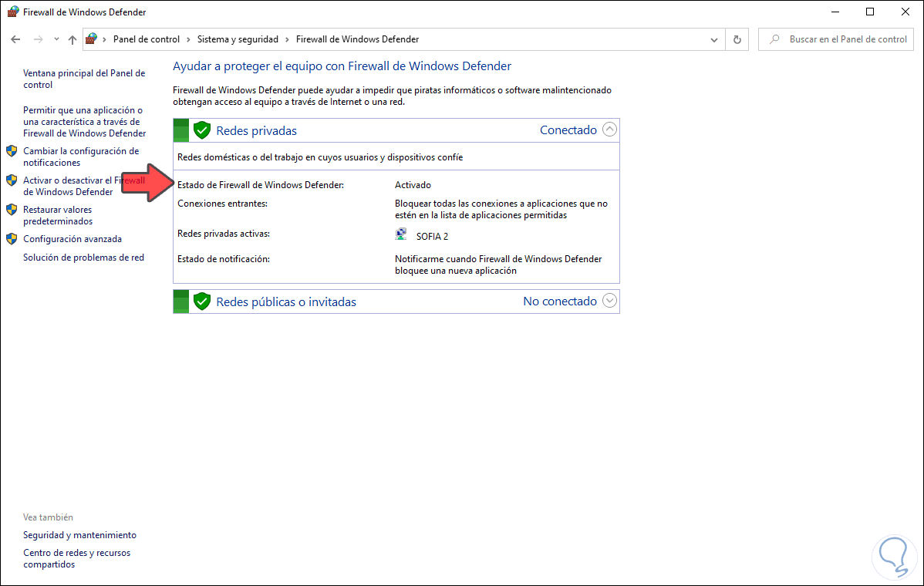Image resolution: width=924 pixels, height=586 pixels.
Task: Click 'Estado de Firewall de Windows Defender:' label
Action: click(x=261, y=185)
